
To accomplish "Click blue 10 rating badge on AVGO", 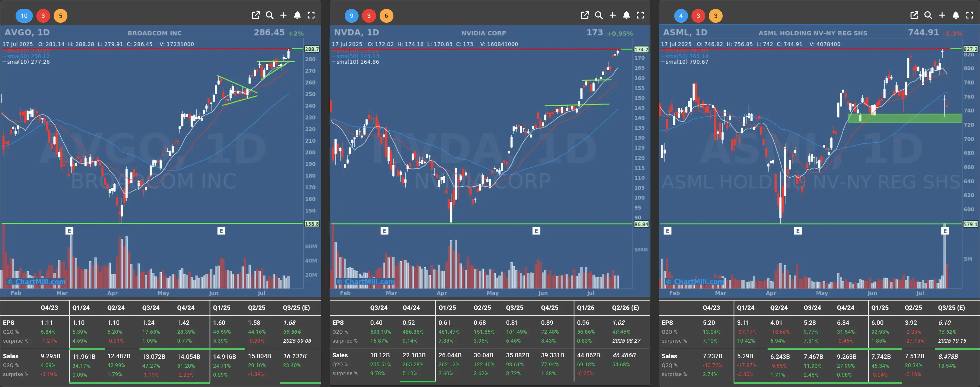I will (24, 16).
